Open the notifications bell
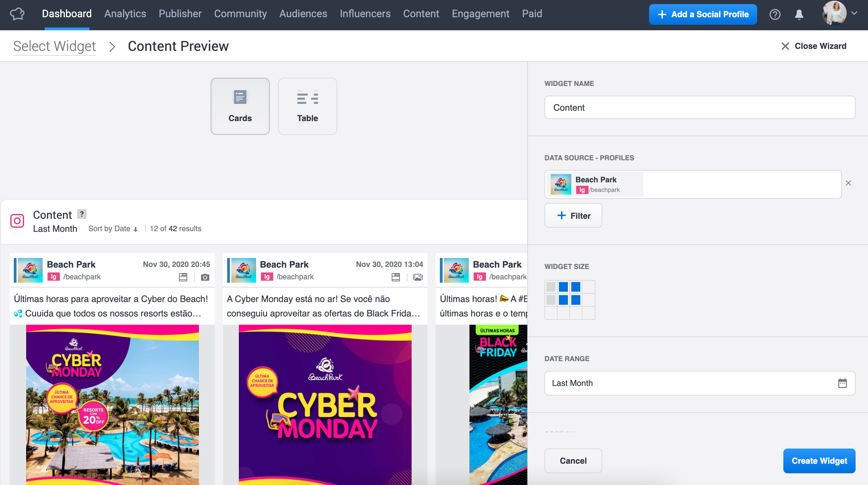 [799, 14]
